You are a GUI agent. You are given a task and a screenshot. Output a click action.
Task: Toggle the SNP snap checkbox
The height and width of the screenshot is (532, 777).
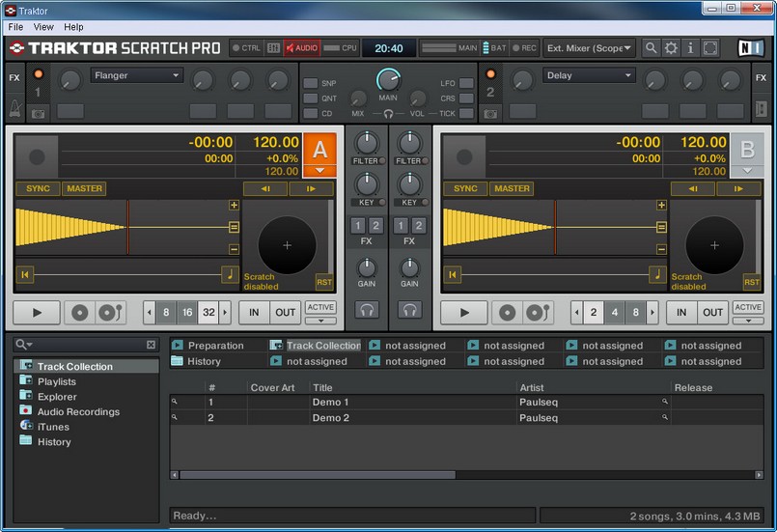(311, 84)
